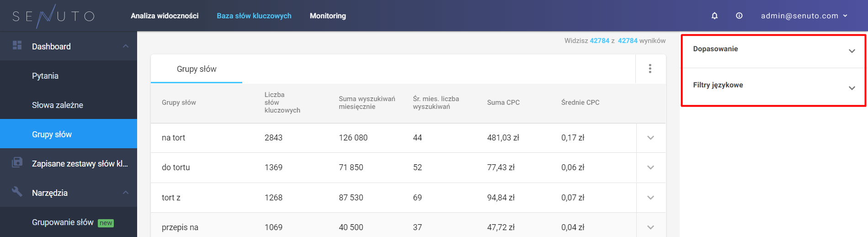868x237 pixels.
Task: Click the Narzędzia wrench icon
Action: coord(17,191)
